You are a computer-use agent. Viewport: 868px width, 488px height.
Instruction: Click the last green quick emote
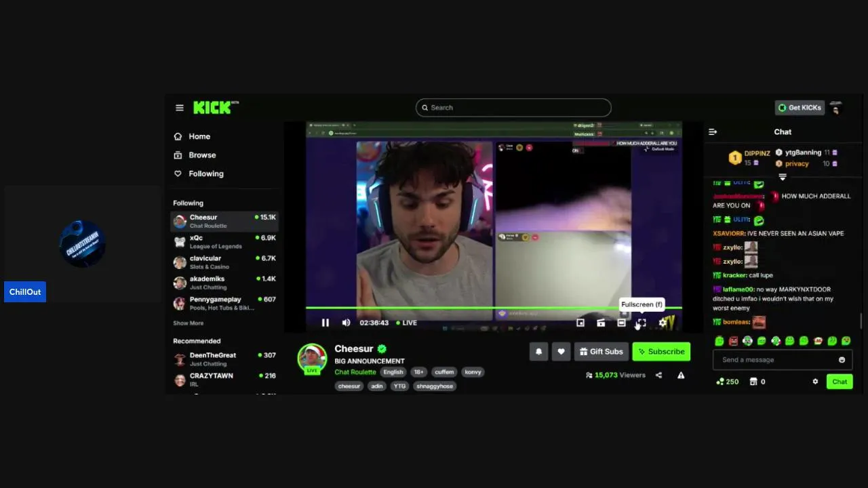(x=846, y=341)
